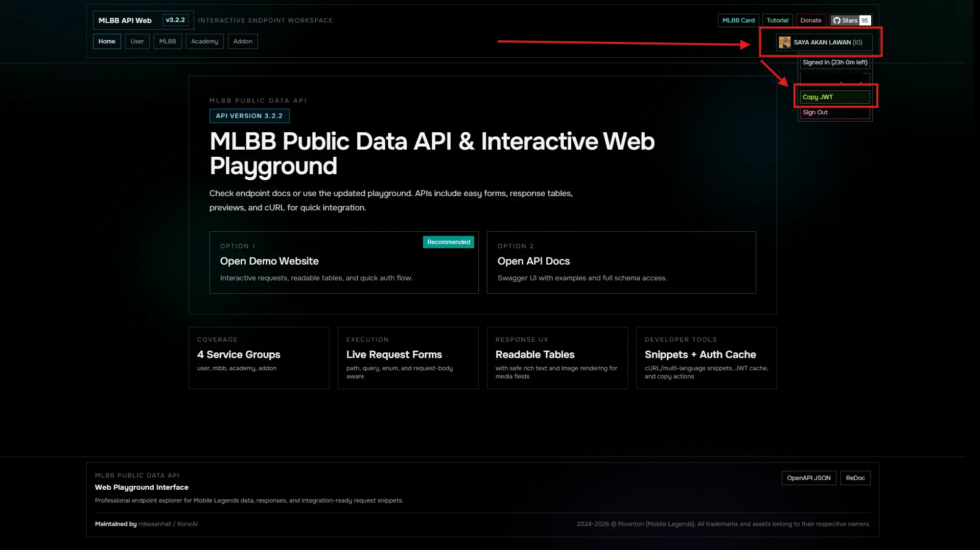980x550 pixels.
Task: Click the GitHub logo in the Stars badge
Action: pos(836,20)
